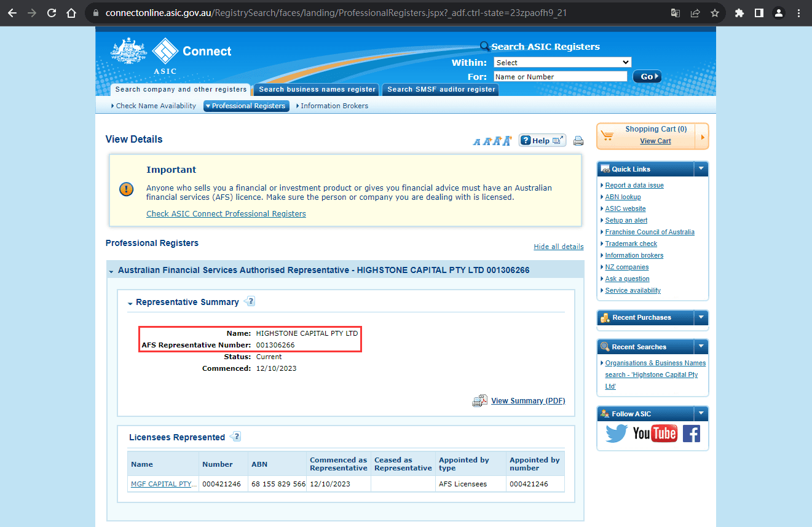
Task: Click AFS Representative Number 001306266 value
Action: [x=275, y=345]
